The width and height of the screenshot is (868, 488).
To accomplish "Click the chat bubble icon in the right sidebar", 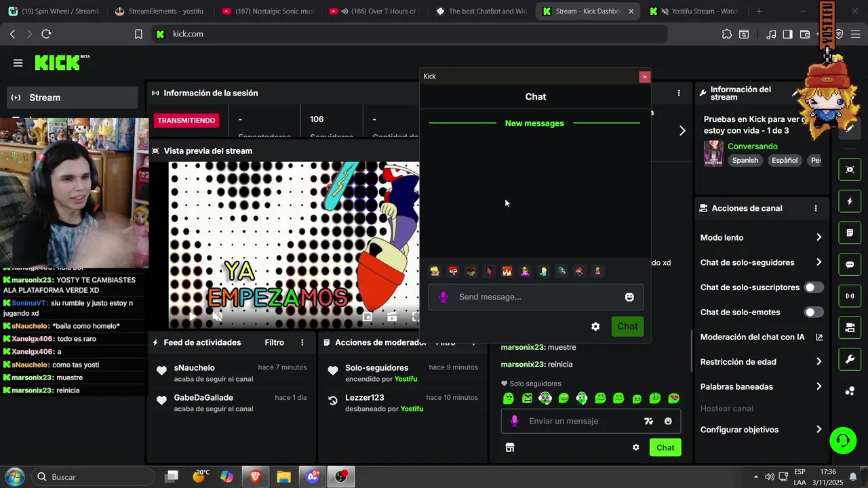I will pos(850,265).
